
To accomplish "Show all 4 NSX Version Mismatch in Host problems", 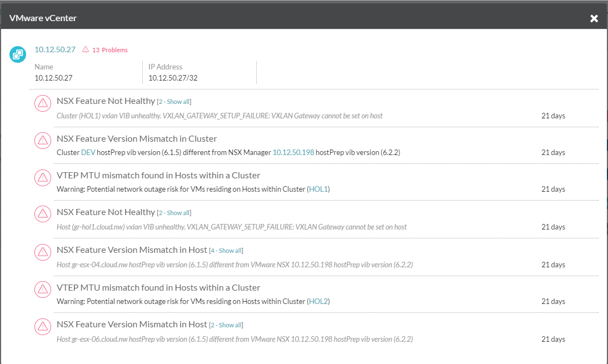I will pyautogui.click(x=226, y=251).
